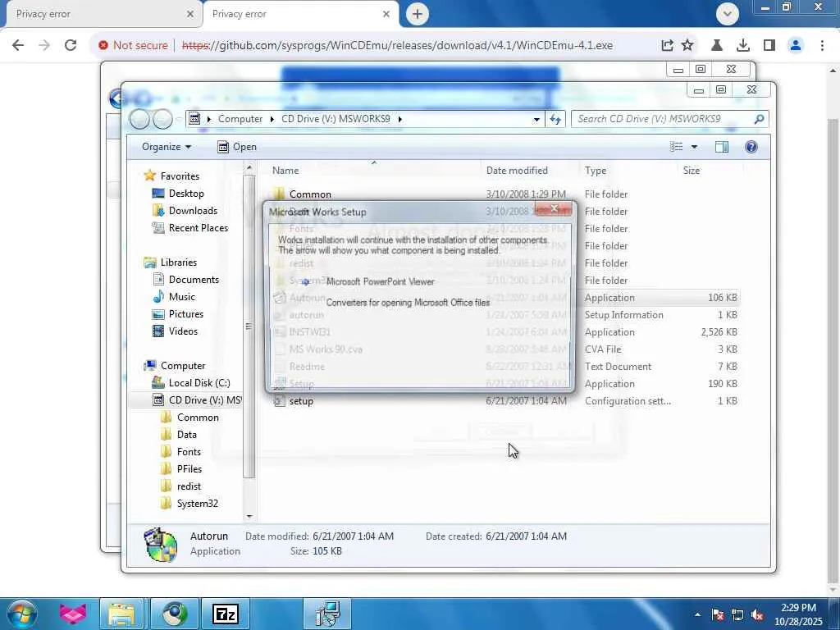
Task: Expand address bar history dropdown
Action: 536,119
